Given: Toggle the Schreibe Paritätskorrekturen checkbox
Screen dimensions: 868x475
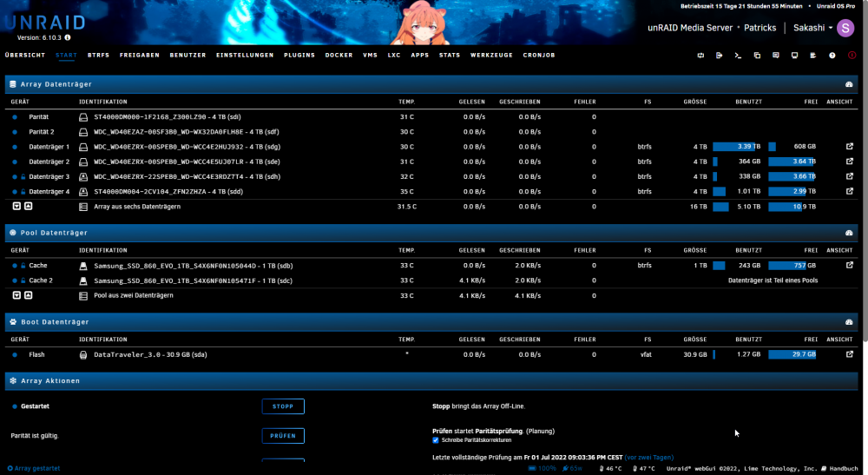Looking at the screenshot, I should (436, 440).
